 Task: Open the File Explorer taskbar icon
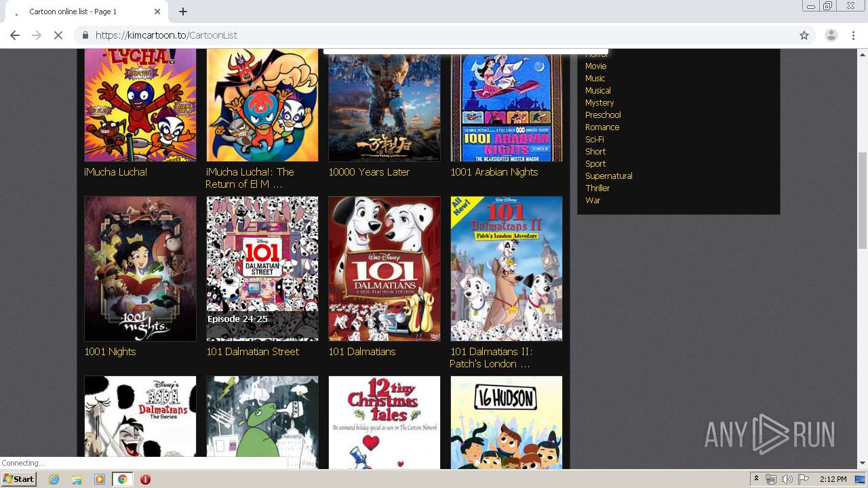coord(77,479)
